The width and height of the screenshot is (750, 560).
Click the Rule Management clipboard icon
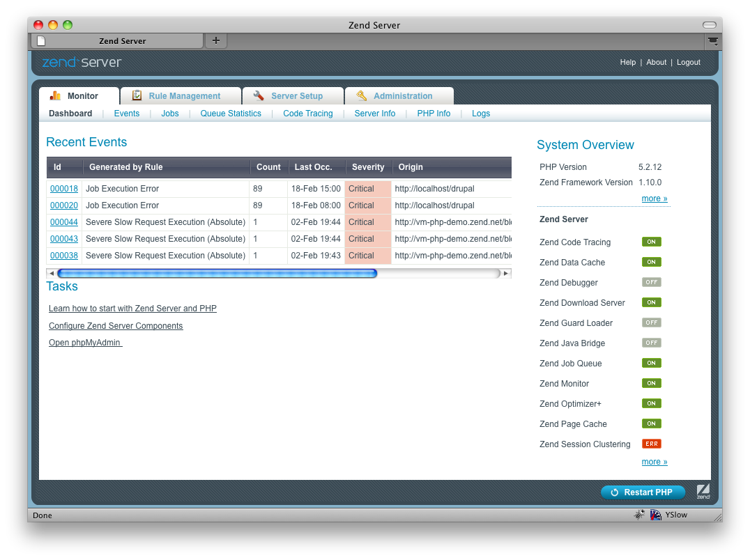(x=137, y=95)
